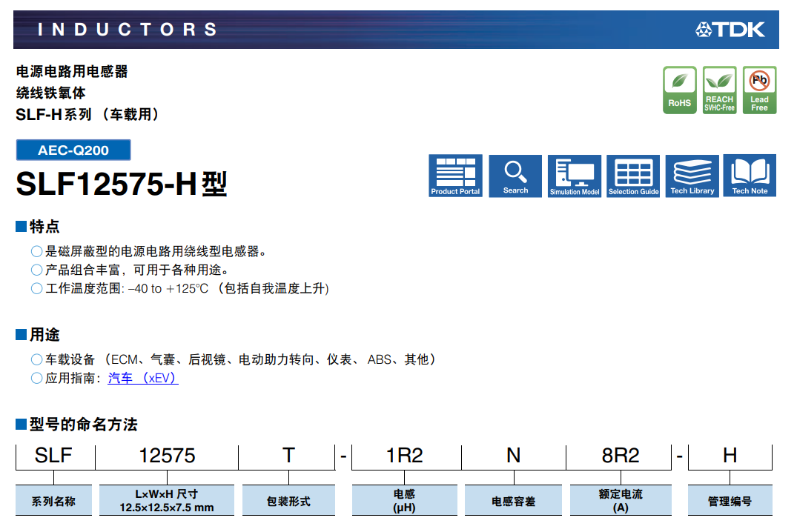
Task: Click the SLF part number segment
Action: click(x=53, y=455)
